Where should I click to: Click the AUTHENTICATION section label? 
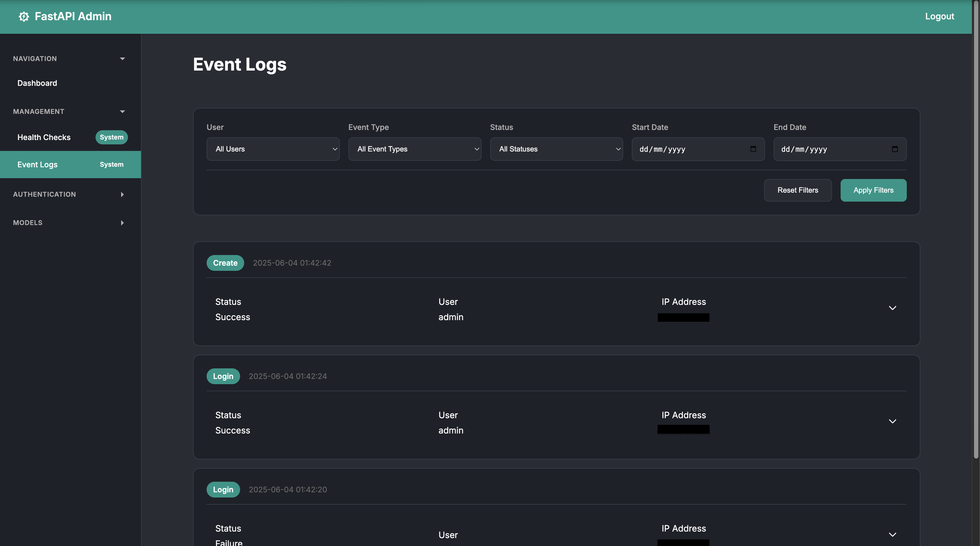point(45,195)
